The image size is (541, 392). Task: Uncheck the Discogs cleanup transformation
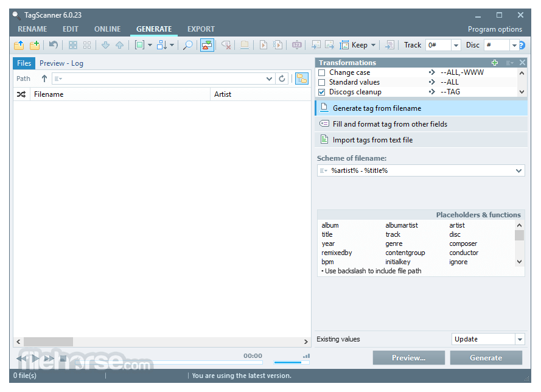[x=322, y=92]
